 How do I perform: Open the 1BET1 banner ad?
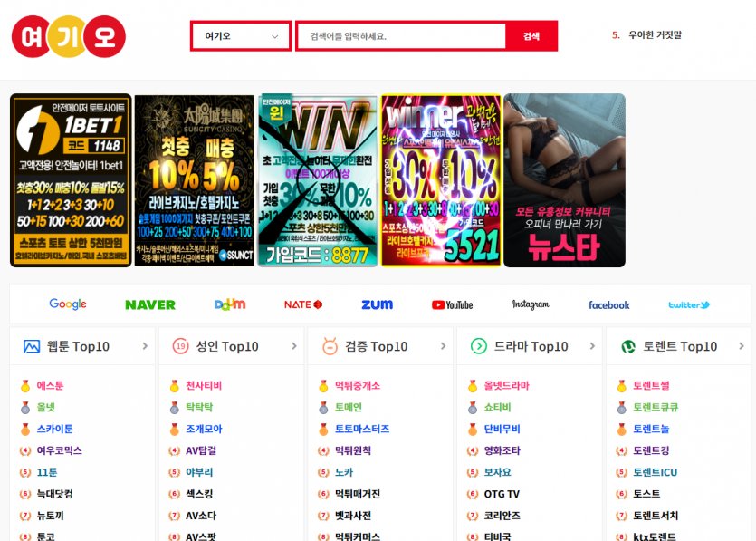click(x=71, y=180)
